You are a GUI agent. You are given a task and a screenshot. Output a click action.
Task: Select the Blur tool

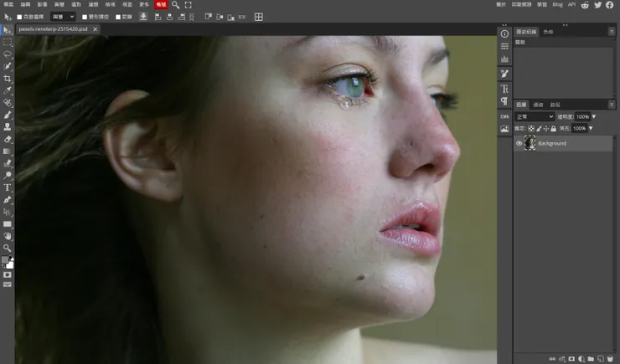click(8, 163)
